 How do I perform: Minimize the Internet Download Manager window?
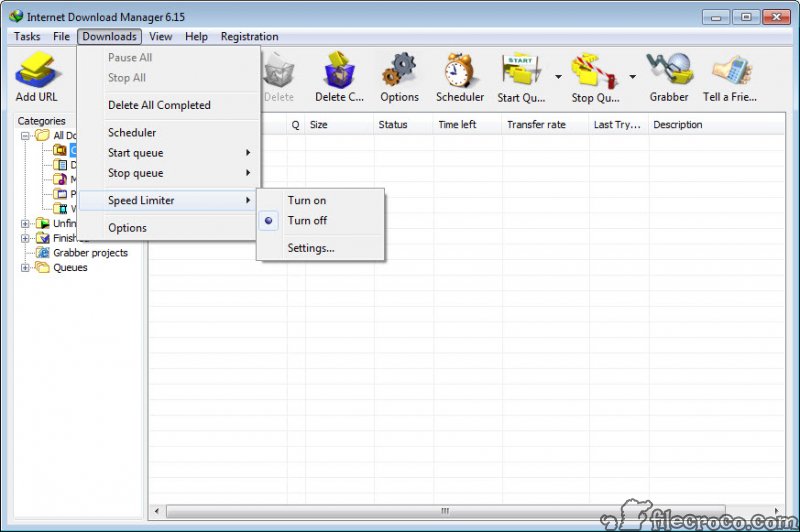click(x=715, y=17)
